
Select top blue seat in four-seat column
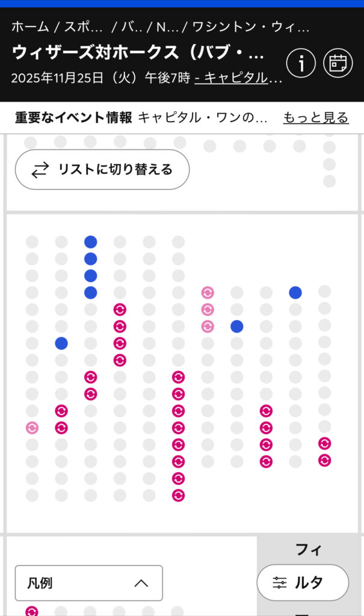(91, 242)
